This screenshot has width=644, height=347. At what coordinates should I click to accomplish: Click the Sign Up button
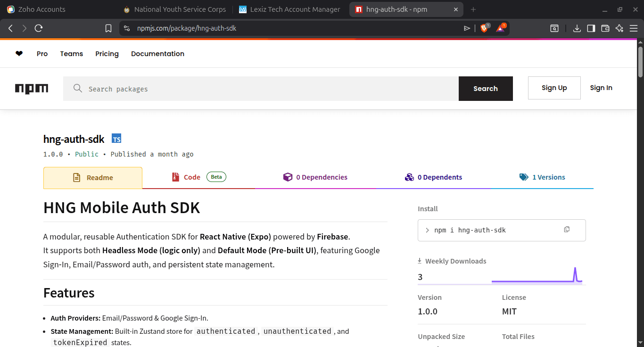pos(554,88)
